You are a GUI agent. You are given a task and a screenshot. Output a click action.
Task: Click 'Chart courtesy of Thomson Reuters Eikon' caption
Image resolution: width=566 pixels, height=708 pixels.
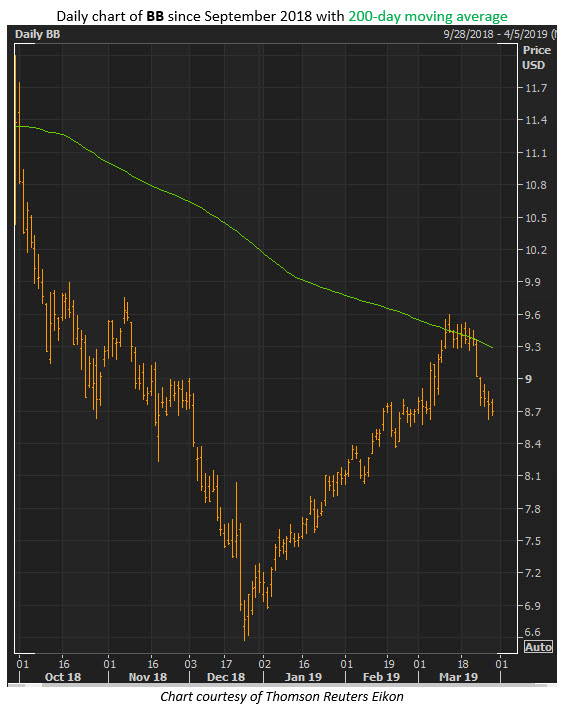pos(282,697)
